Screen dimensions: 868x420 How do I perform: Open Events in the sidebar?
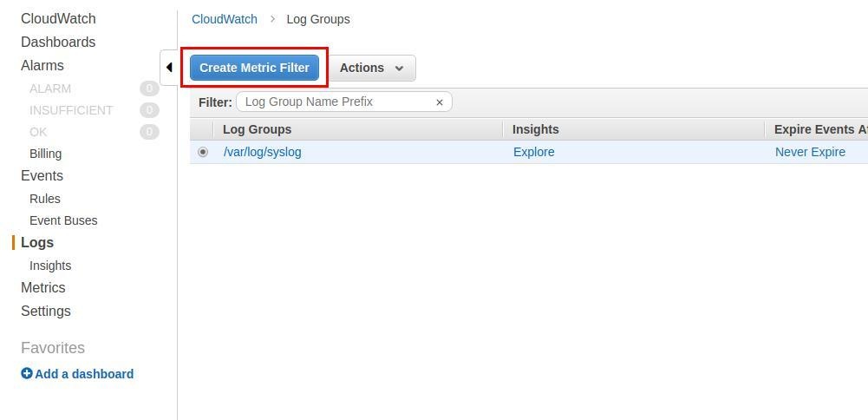(x=42, y=175)
